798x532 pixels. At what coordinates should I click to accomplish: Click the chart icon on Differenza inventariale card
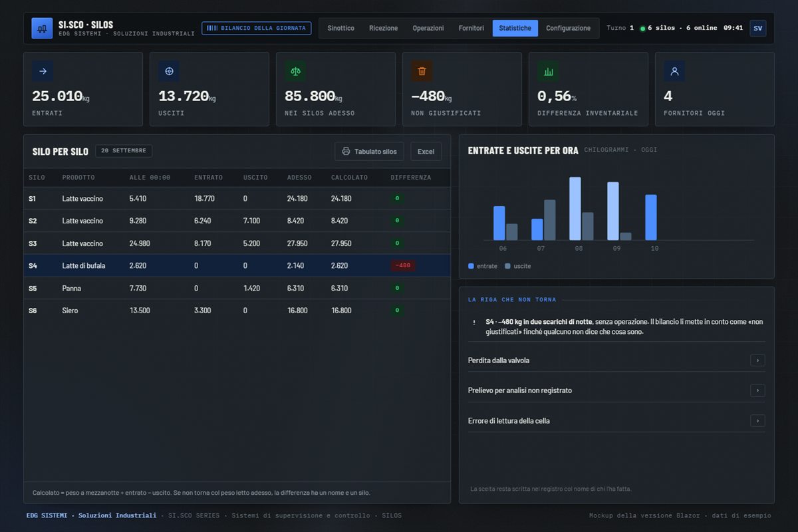click(x=548, y=71)
